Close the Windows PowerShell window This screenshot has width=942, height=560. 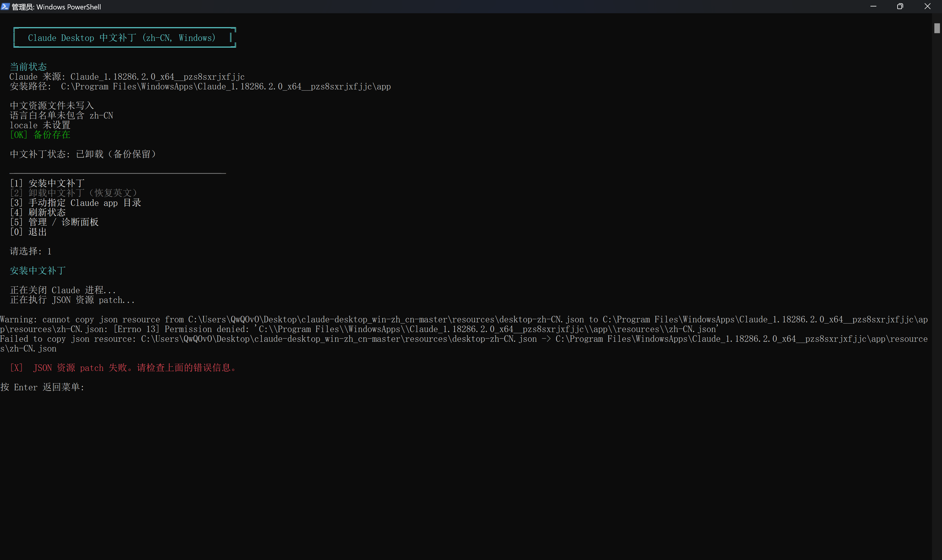point(927,6)
